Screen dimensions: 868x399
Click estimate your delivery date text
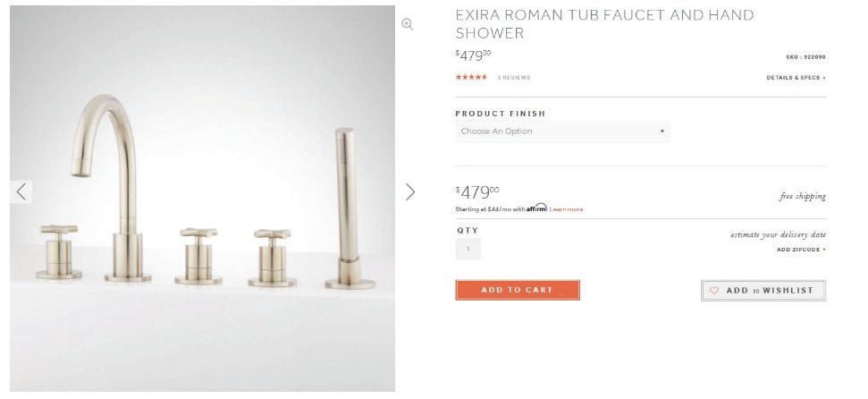779,235
